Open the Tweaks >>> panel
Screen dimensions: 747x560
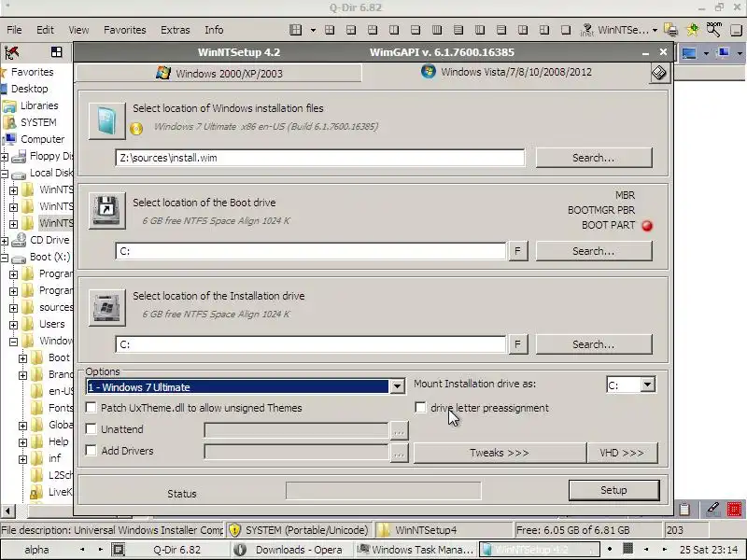[x=500, y=453]
